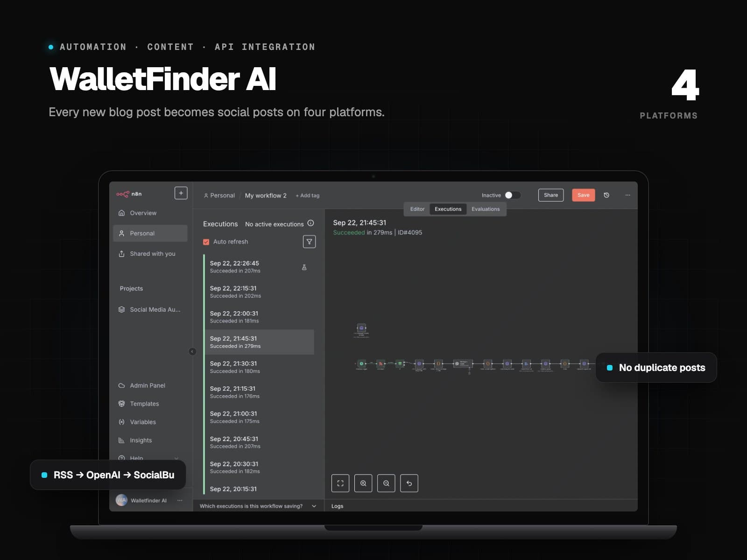Go to Overview in the sidebar
The height and width of the screenshot is (560, 747).
[150, 213]
